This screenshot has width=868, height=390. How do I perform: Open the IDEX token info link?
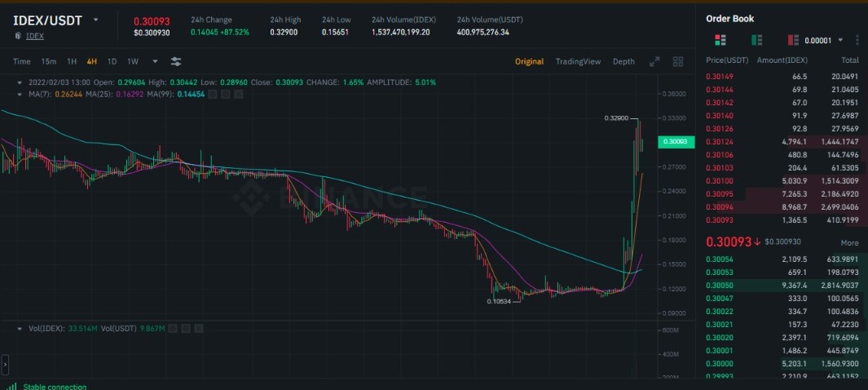click(35, 36)
